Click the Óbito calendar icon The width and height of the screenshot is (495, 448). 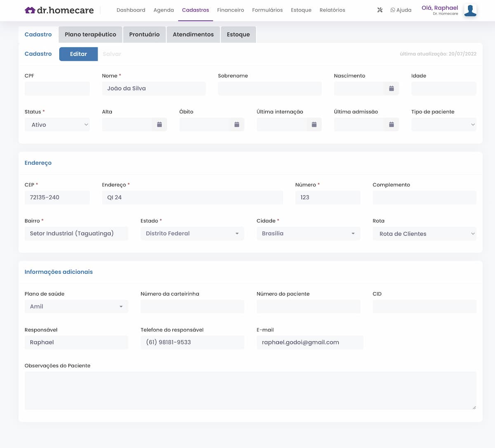237,124
